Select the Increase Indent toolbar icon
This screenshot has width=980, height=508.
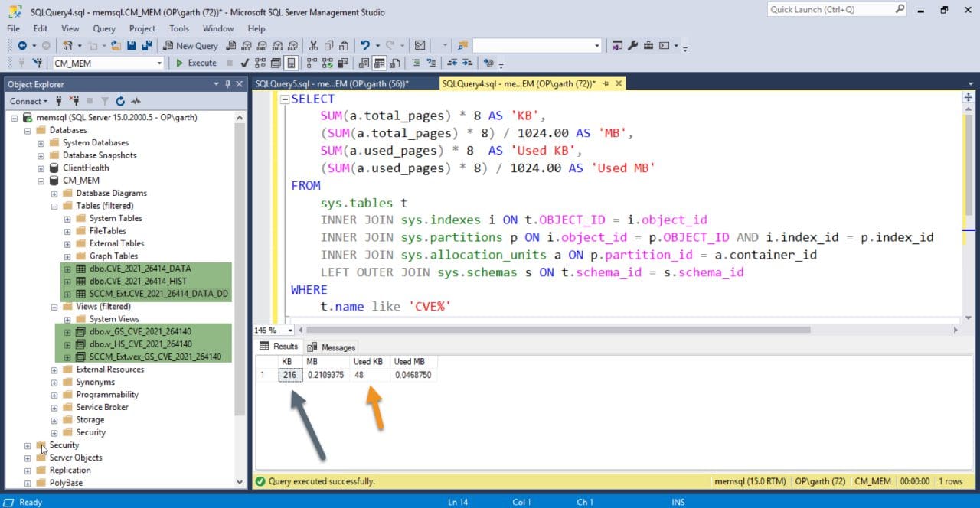pos(465,63)
